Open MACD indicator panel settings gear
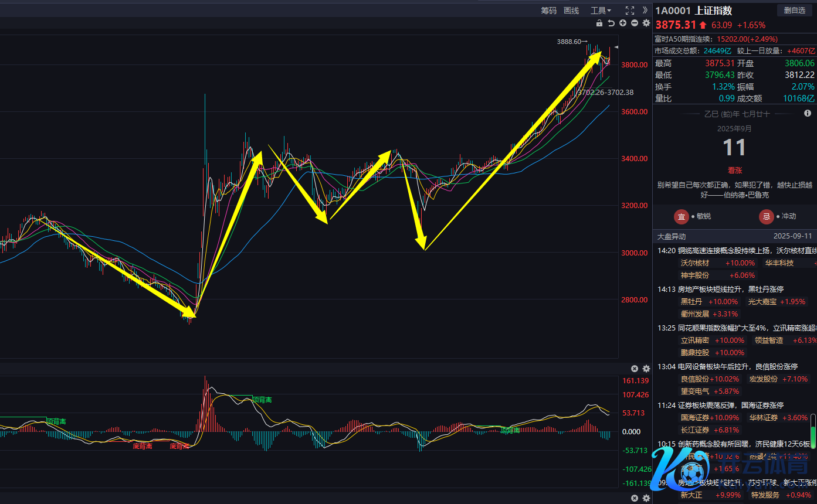This screenshot has width=817, height=504. 646,369
